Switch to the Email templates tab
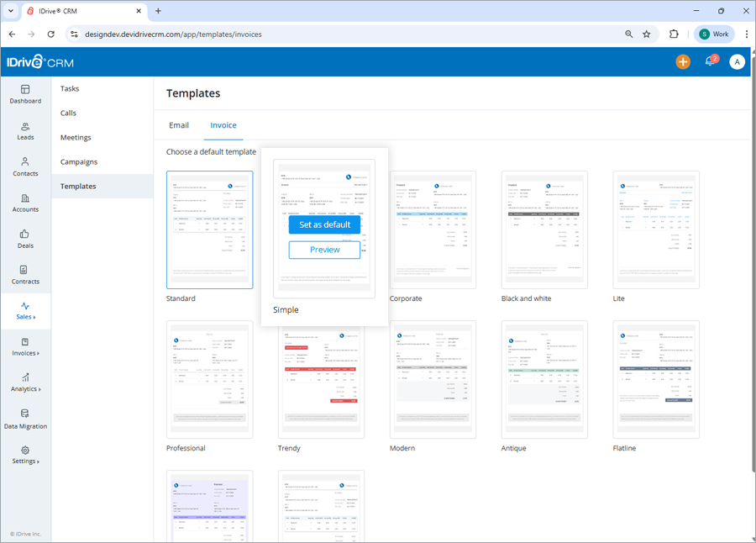 [x=179, y=124]
